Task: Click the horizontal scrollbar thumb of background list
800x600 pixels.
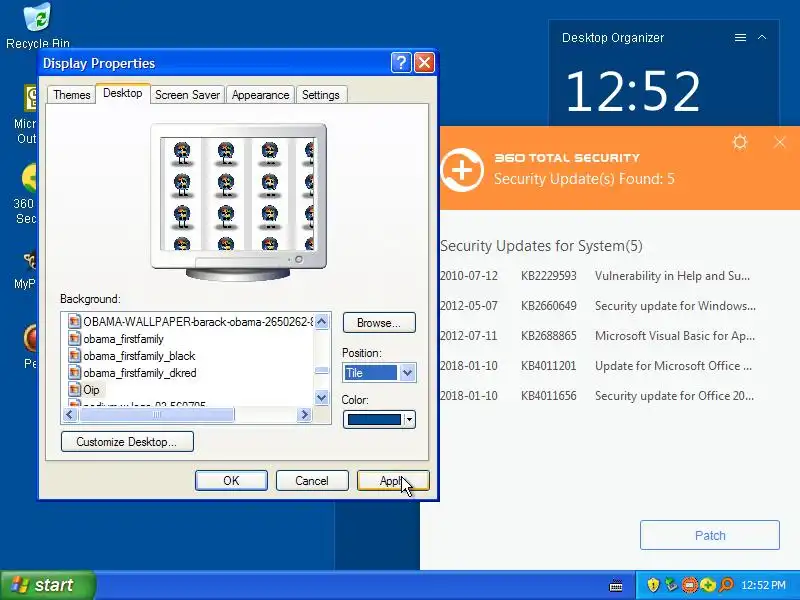Action: click(157, 415)
